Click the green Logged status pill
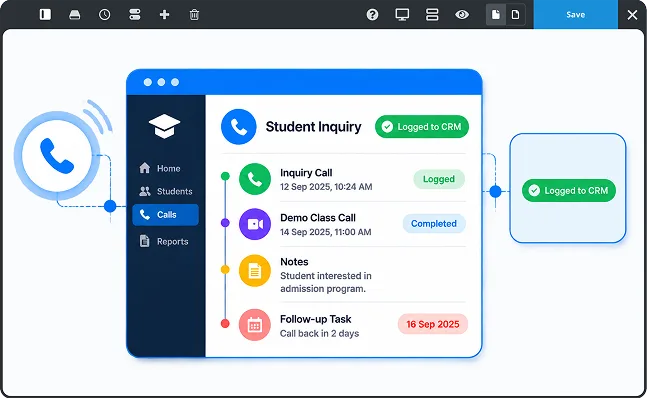647x400 pixels. click(x=439, y=179)
